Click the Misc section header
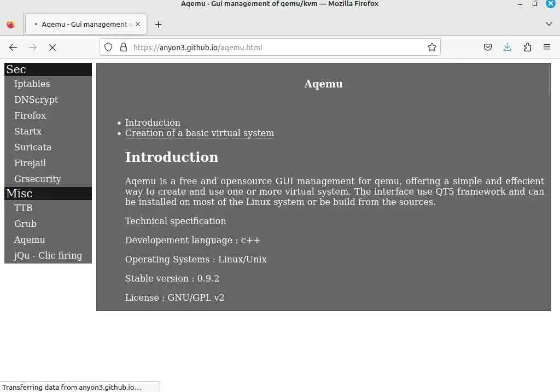Image resolution: width=560 pixels, height=392 pixels. pyautogui.click(x=48, y=194)
